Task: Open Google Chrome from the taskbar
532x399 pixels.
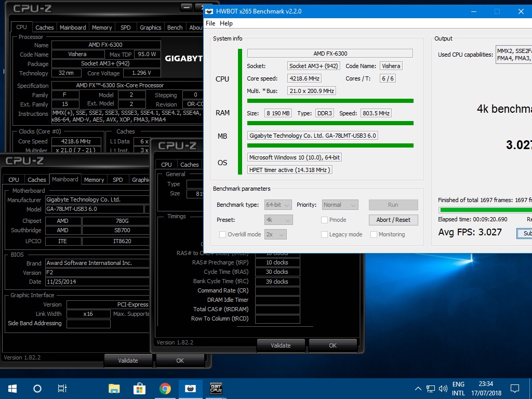Action: (165, 389)
